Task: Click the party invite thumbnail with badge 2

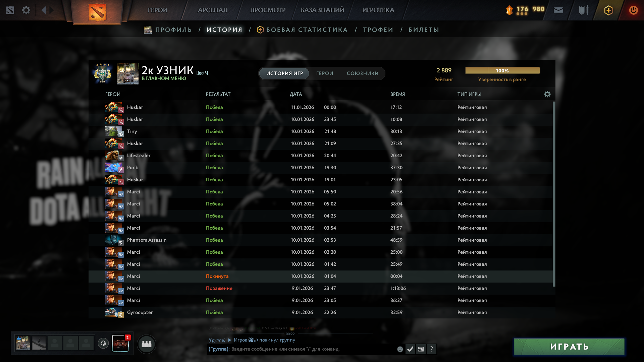Action: pos(120,343)
